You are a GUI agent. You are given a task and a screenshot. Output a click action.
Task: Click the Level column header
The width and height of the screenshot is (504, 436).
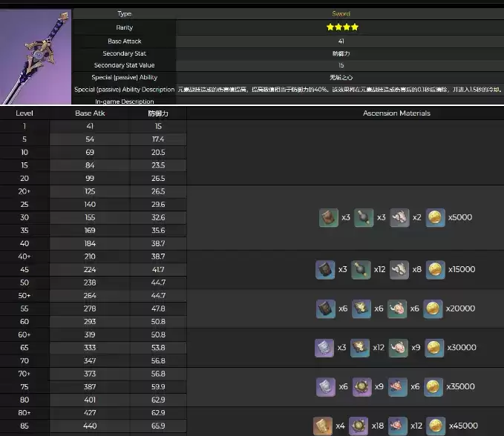coord(24,113)
